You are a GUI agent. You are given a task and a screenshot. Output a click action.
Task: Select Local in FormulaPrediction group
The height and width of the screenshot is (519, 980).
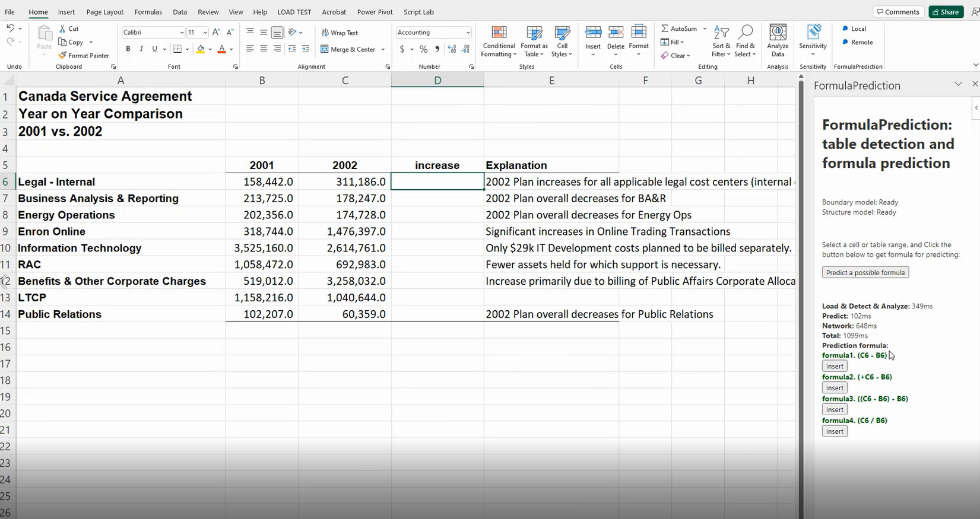[854, 28]
